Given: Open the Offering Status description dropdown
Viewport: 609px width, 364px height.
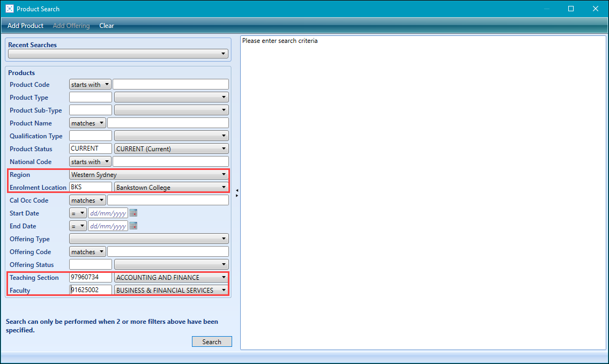Looking at the screenshot, I should 172,264.
